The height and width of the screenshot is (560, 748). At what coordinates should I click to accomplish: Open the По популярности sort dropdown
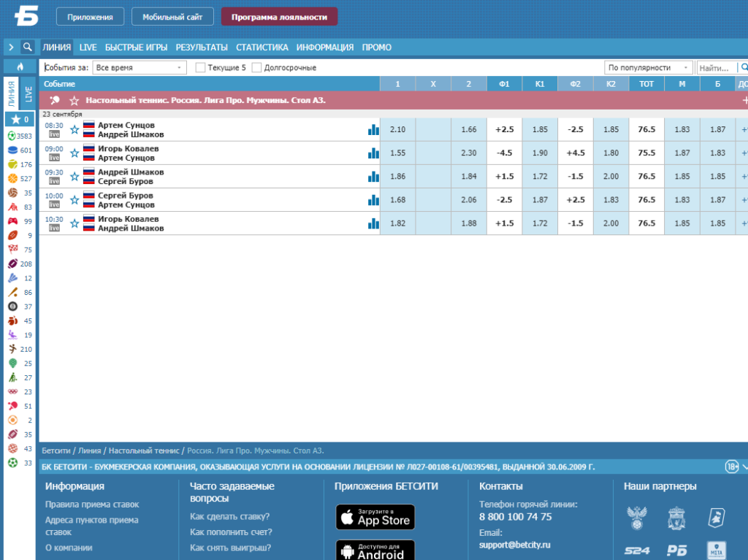649,68
